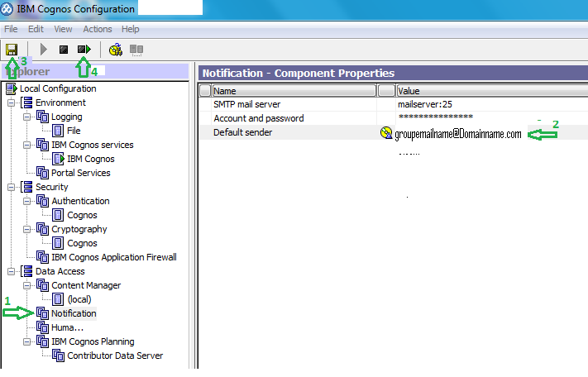The height and width of the screenshot is (377, 588).
Task: Click the Start service play icon
Action: click(x=44, y=50)
